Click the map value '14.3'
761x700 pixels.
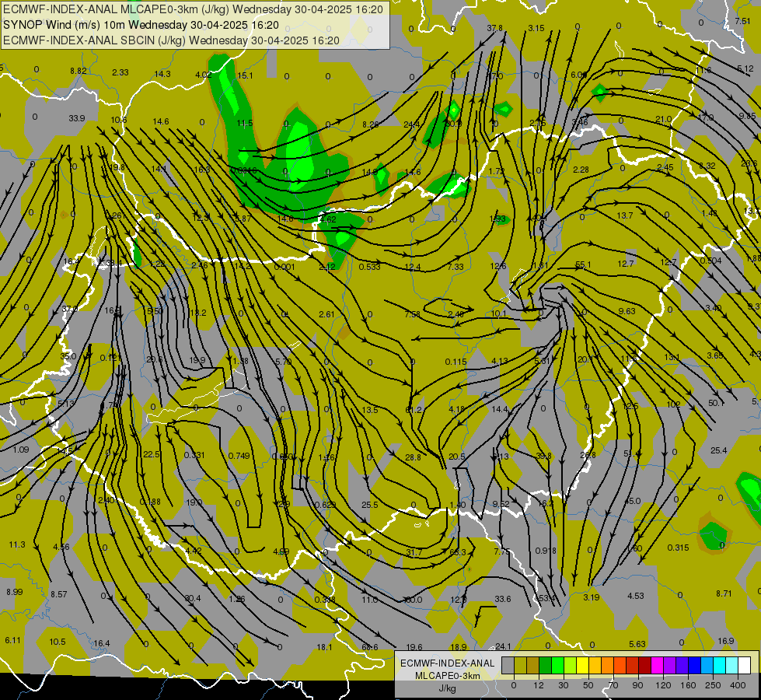162,74
